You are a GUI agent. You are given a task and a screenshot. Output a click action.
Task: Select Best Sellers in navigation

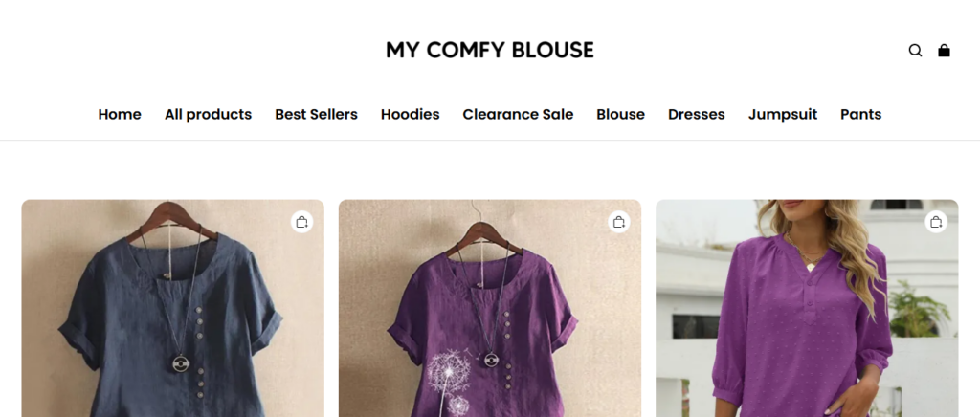tap(316, 115)
